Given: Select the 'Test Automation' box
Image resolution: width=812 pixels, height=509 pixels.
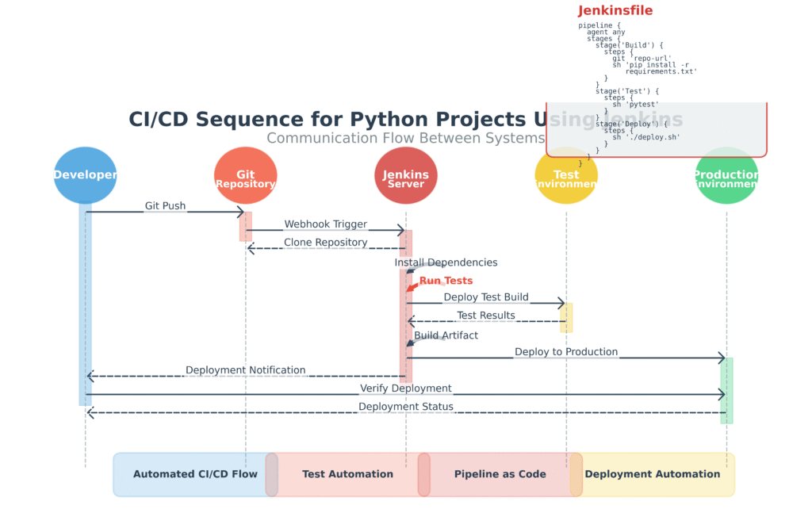Looking at the screenshot, I should (347, 474).
